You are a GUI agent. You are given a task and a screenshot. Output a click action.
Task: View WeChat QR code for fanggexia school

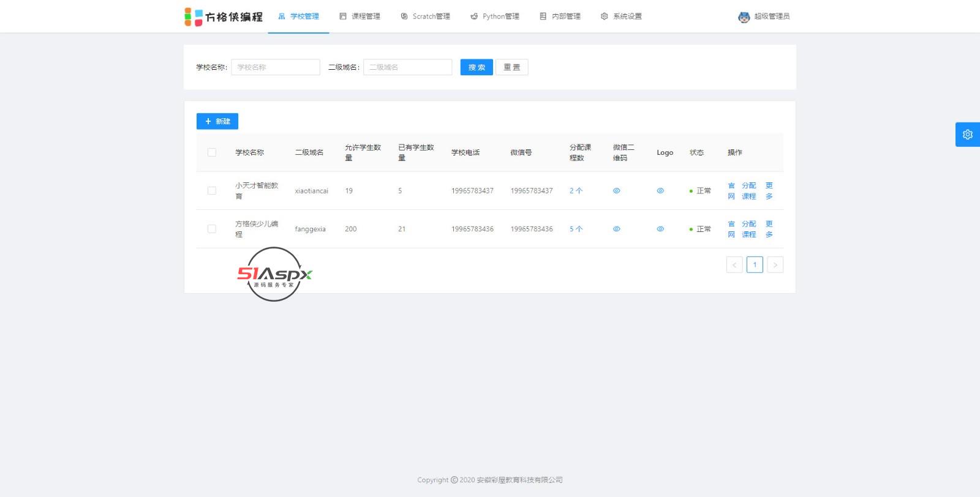coord(617,229)
